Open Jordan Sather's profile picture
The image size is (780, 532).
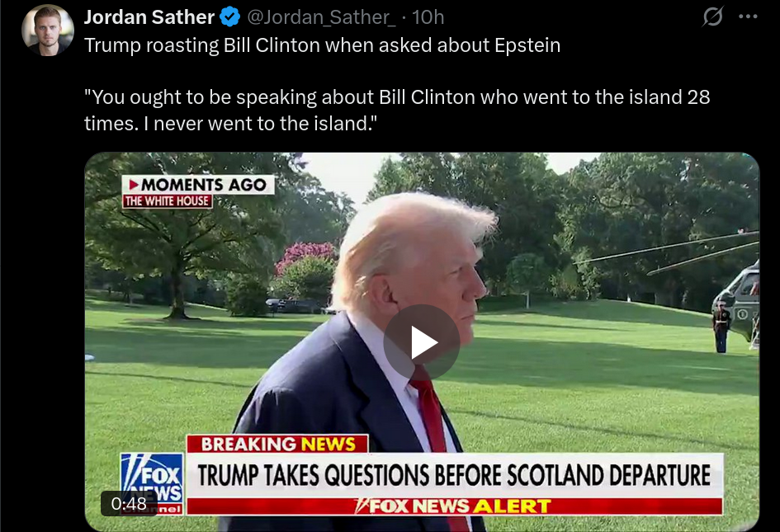click(48, 31)
